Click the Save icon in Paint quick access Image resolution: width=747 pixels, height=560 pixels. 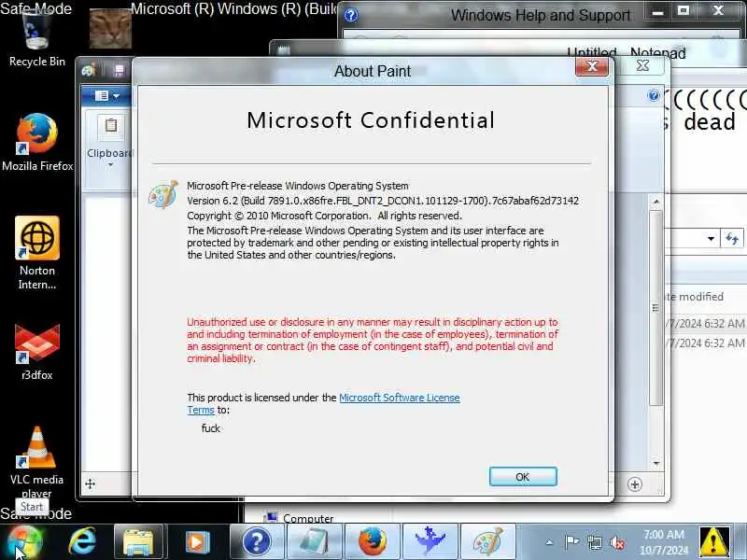pos(119,71)
